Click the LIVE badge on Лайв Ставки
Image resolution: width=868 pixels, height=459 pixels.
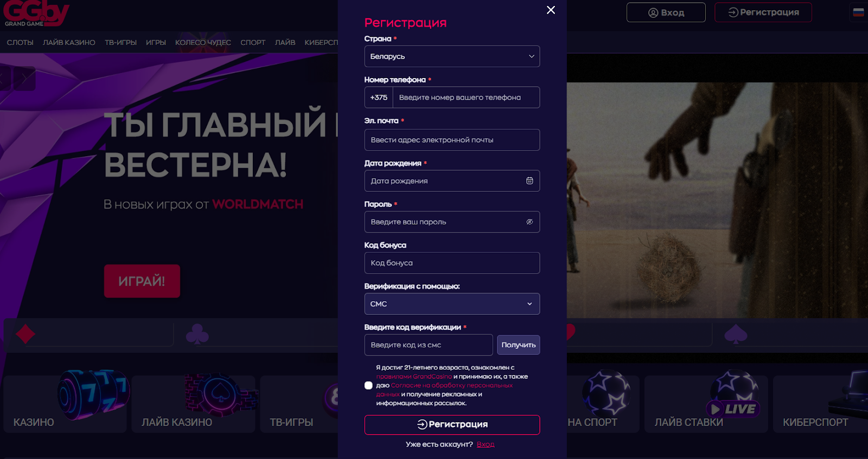pyautogui.click(x=733, y=409)
